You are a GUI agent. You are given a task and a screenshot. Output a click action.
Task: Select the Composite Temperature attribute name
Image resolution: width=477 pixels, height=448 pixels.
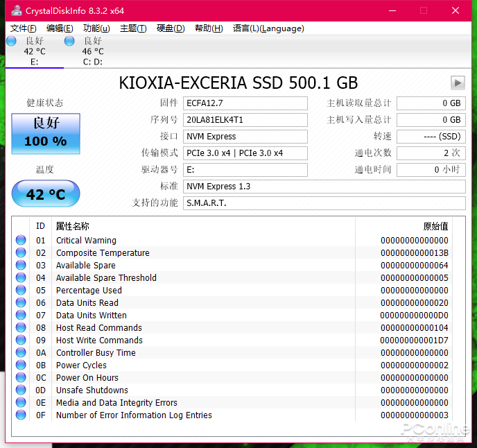click(103, 253)
